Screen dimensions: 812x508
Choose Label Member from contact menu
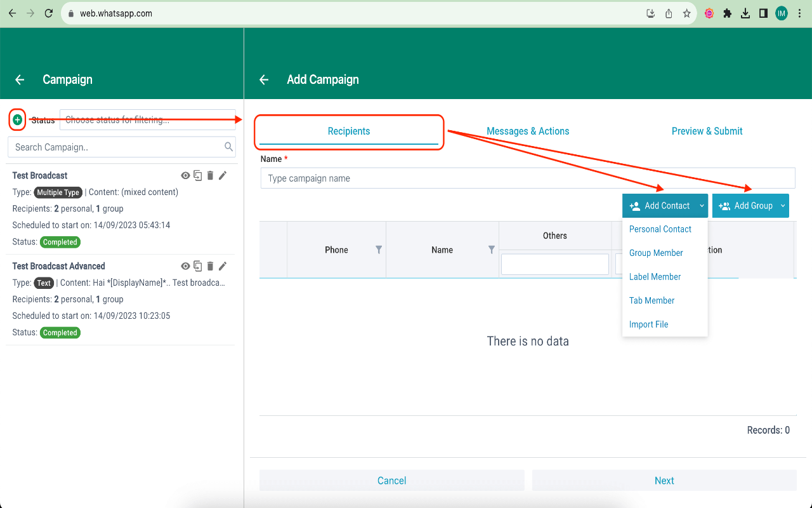click(x=655, y=277)
